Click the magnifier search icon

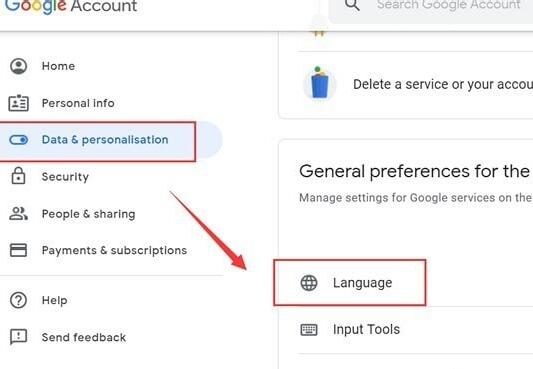click(352, 5)
